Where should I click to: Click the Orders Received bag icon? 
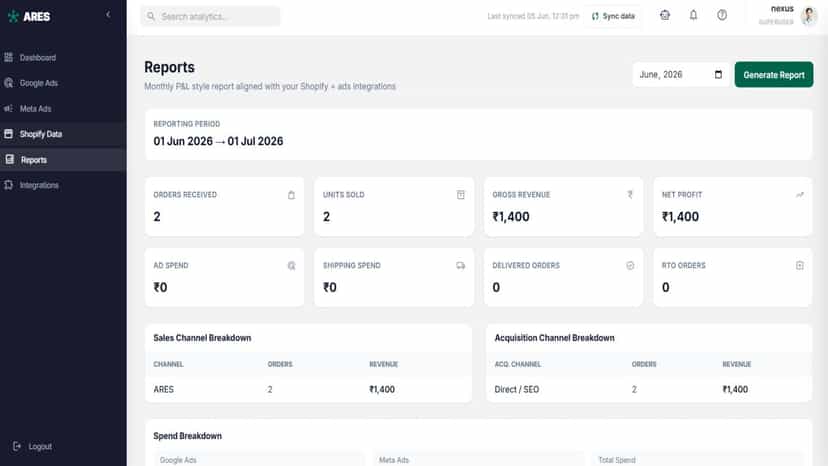(x=291, y=195)
